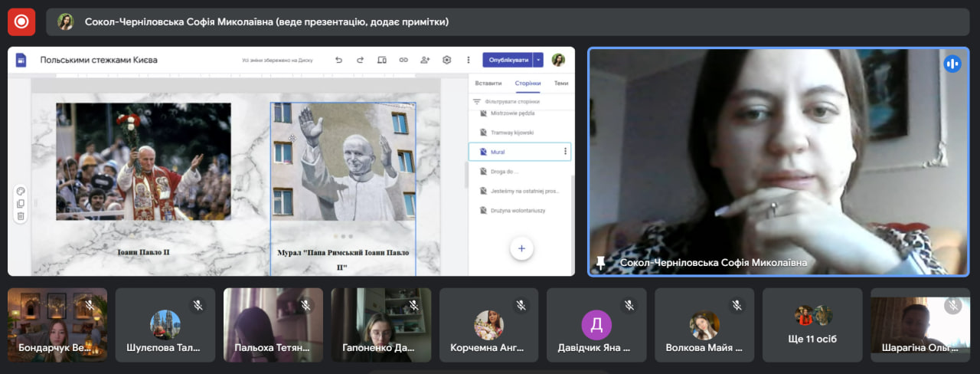Screen dimensions: 980x374
Task: Open the More options menu in toolbar
Action: [469, 60]
